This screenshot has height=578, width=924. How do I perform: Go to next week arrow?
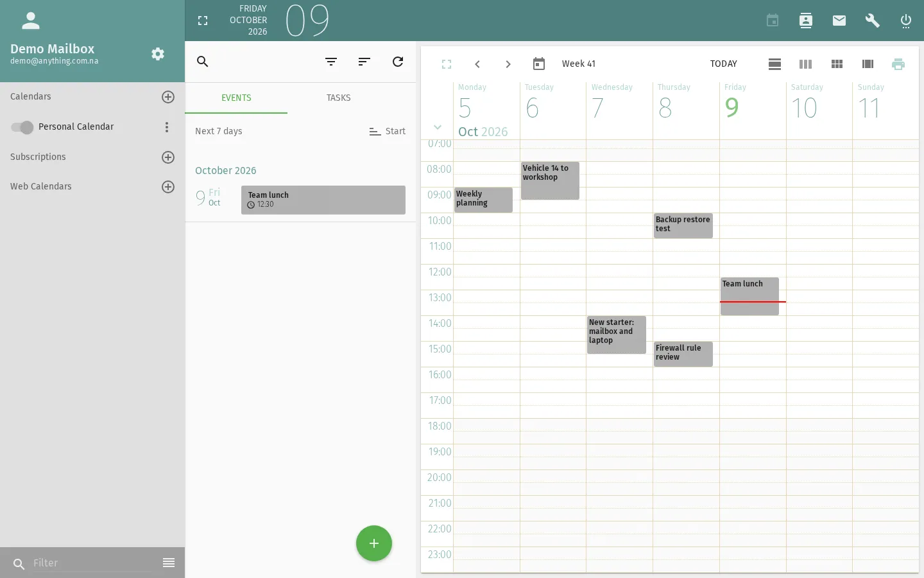pos(508,64)
